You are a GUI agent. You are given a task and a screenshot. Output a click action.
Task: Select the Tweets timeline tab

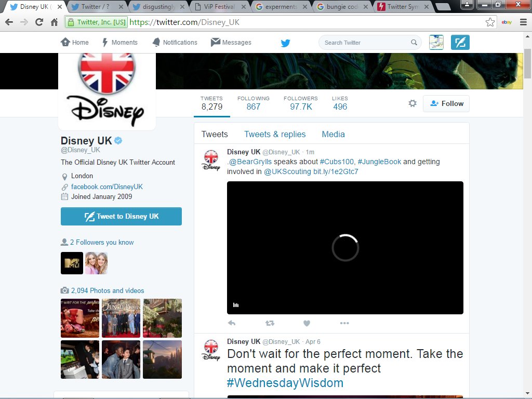pos(215,134)
